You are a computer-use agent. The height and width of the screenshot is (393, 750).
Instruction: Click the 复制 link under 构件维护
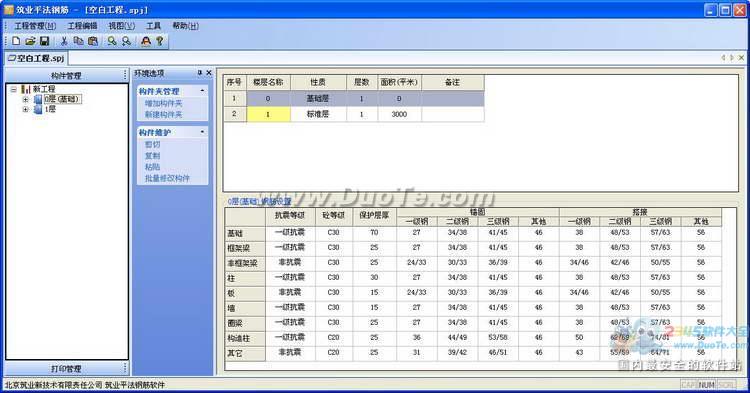pyautogui.click(x=153, y=156)
